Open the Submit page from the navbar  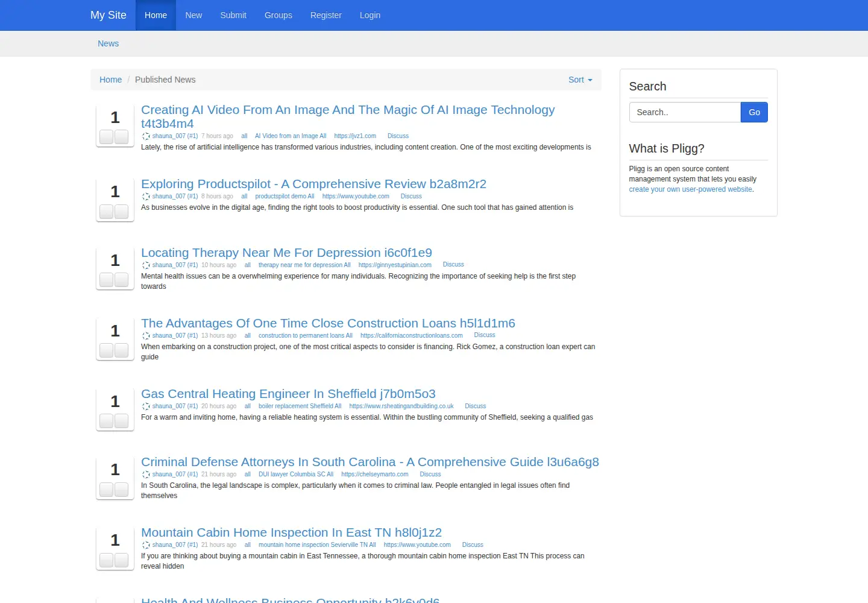[233, 15]
